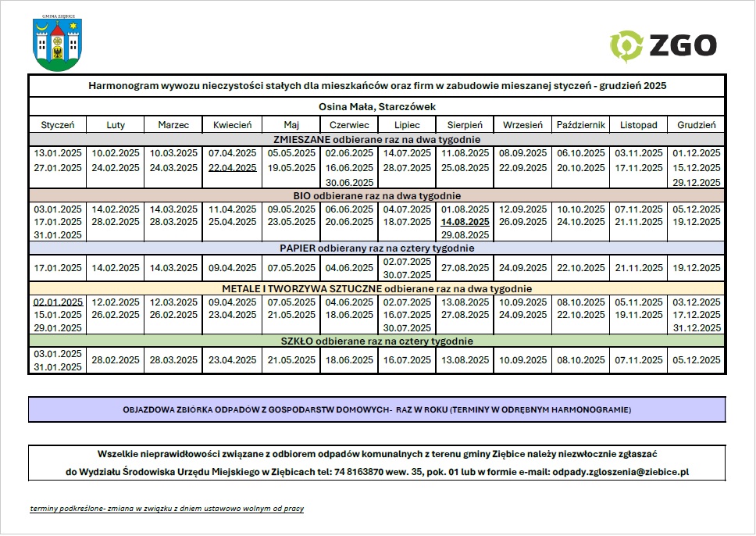Select the 'Luty' month header
This screenshot has height=536, width=756.
coord(116,125)
